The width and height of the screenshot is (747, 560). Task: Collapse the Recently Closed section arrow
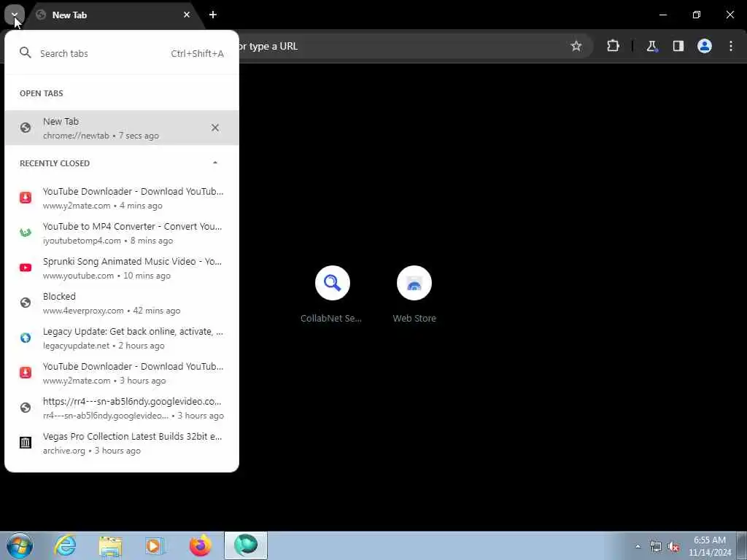point(215,163)
